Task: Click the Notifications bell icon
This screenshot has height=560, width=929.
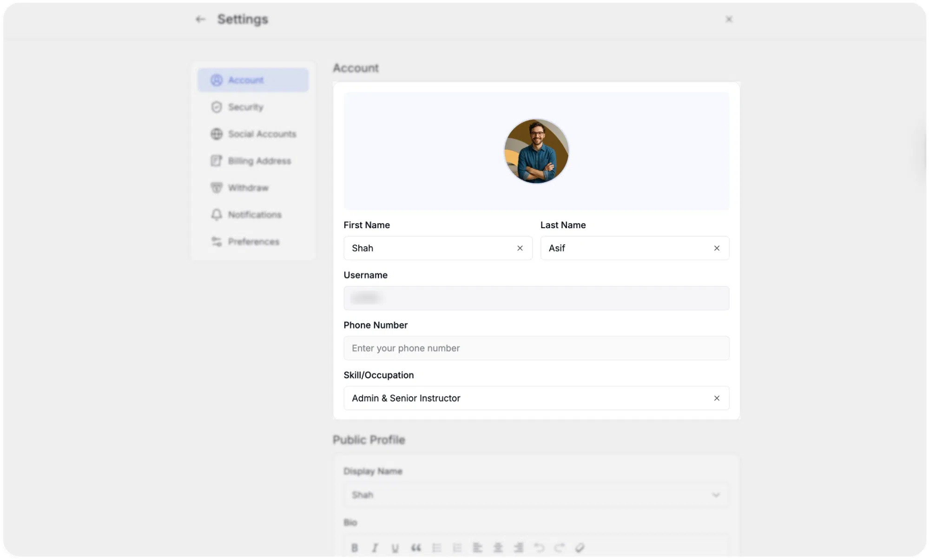Action: pos(217,215)
